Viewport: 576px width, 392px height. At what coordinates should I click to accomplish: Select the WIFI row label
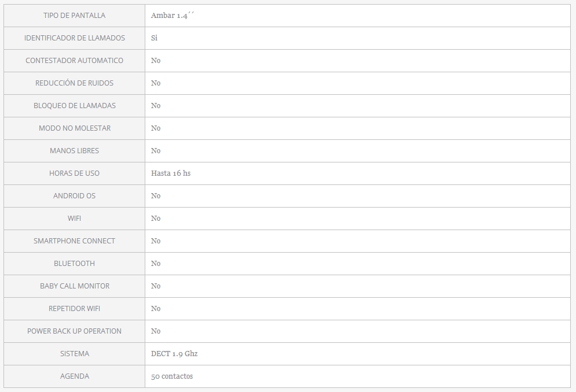coord(74,219)
